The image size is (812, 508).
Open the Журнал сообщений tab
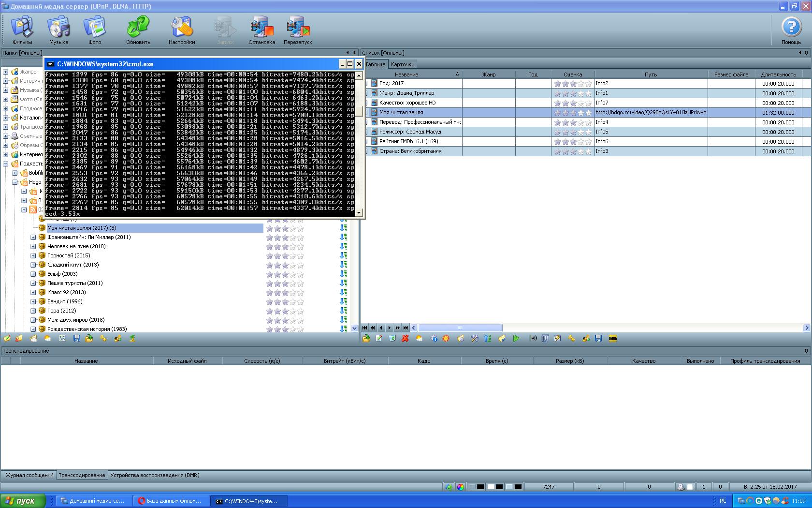[x=29, y=475]
